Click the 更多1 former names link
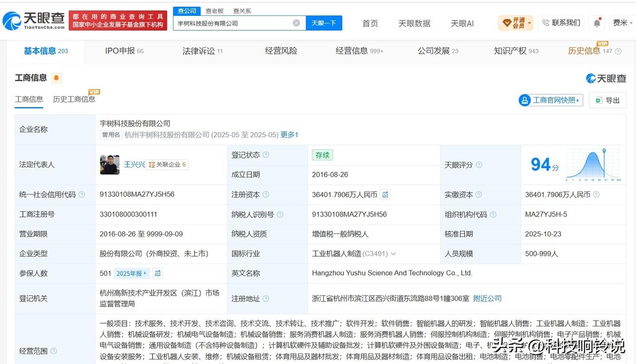 coord(289,135)
